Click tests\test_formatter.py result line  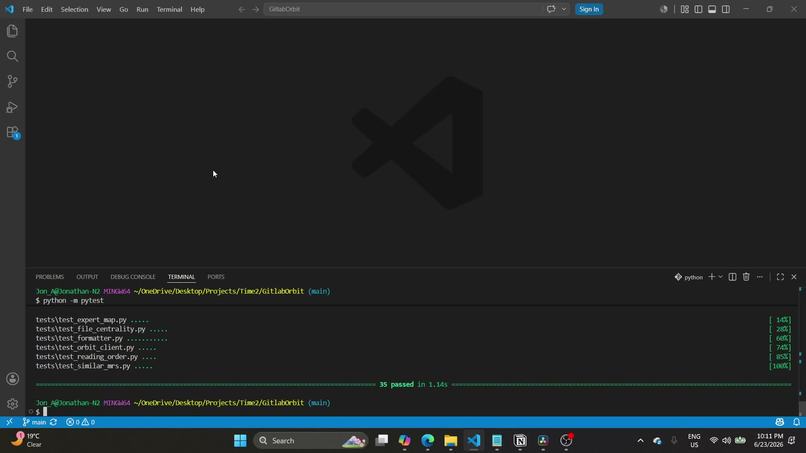tap(101, 338)
